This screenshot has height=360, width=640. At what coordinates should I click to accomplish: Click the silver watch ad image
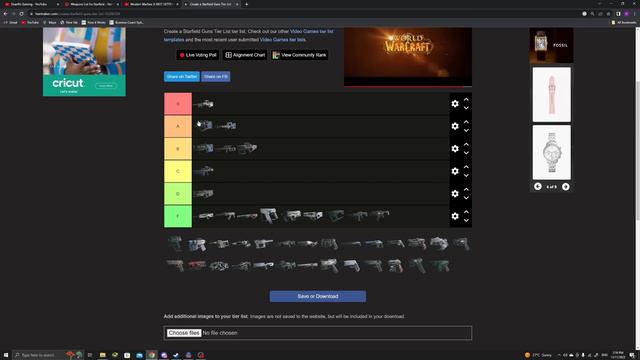[x=551, y=152]
